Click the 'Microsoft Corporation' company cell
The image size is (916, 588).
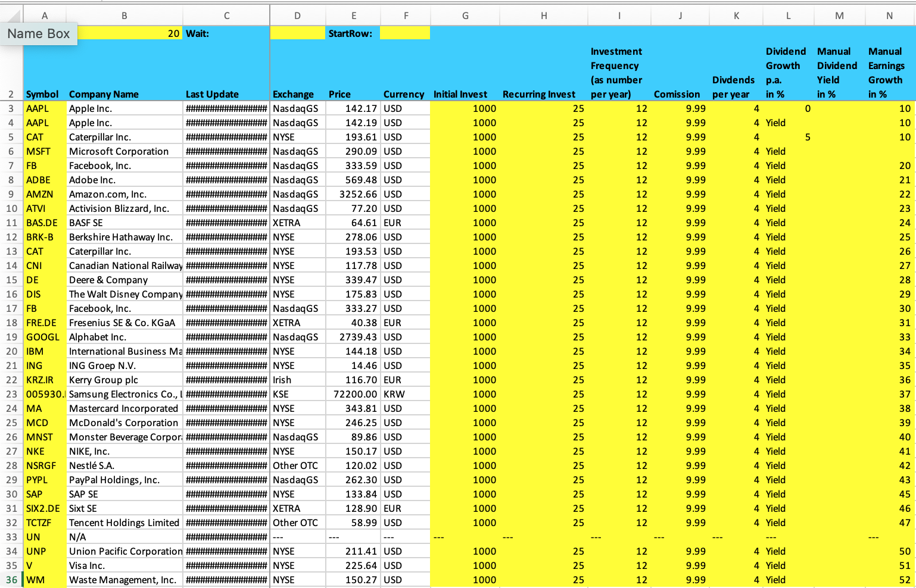[124, 151]
